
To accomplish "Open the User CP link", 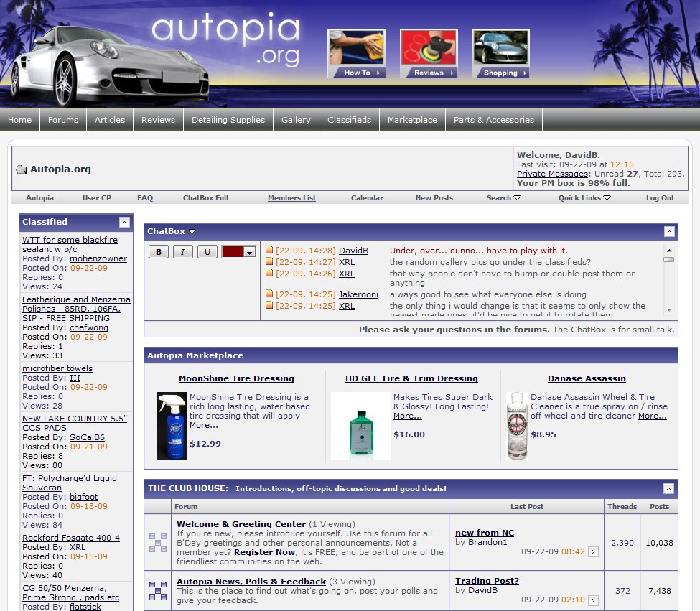I will click(x=97, y=197).
